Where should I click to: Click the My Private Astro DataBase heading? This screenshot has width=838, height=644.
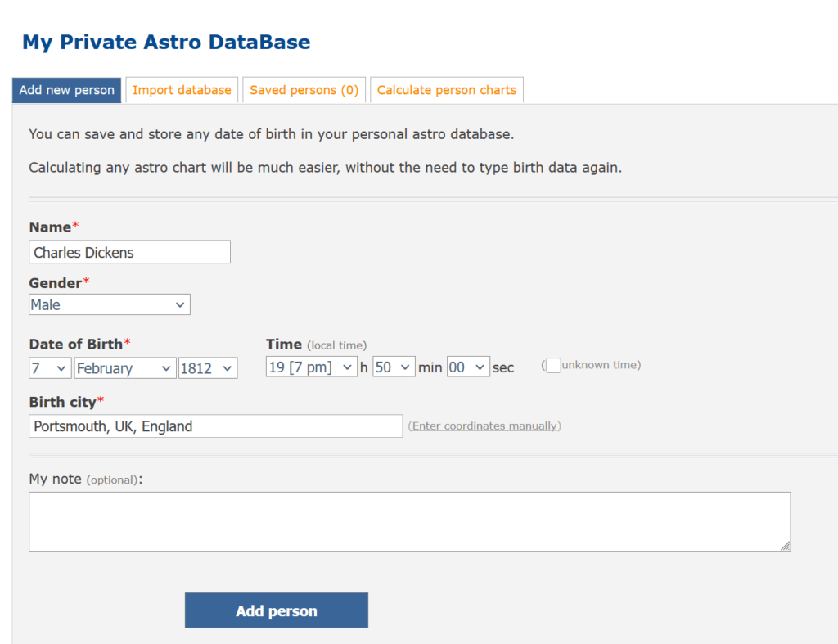166,42
